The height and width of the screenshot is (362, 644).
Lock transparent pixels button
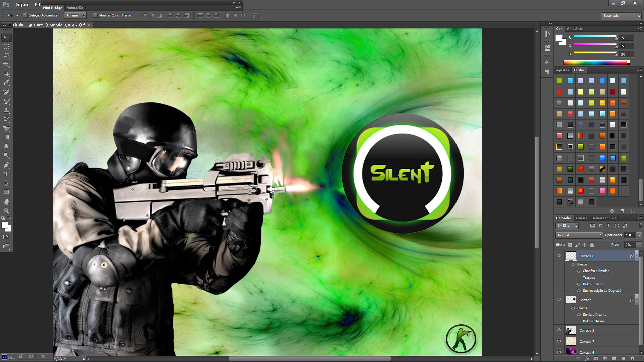tap(570, 245)
